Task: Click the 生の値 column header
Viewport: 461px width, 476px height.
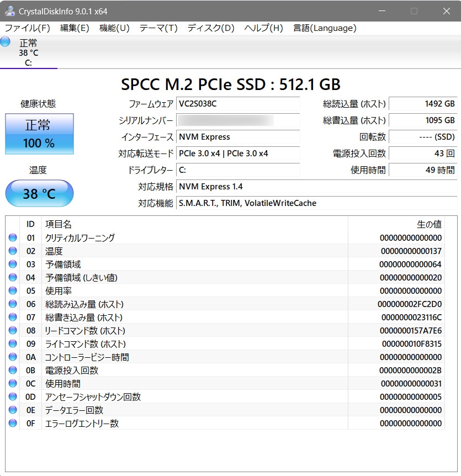Action: (x=429, y=224)
